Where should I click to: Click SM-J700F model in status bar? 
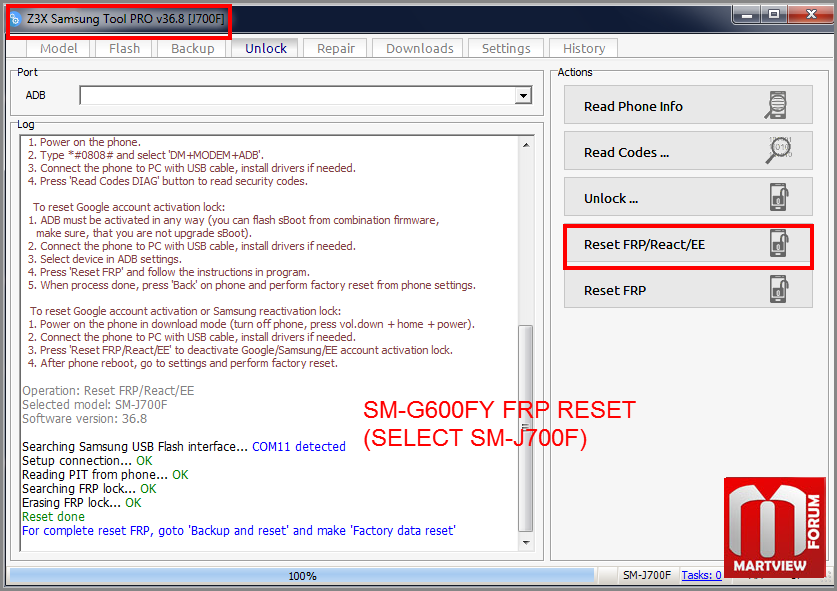pos(646,576)
